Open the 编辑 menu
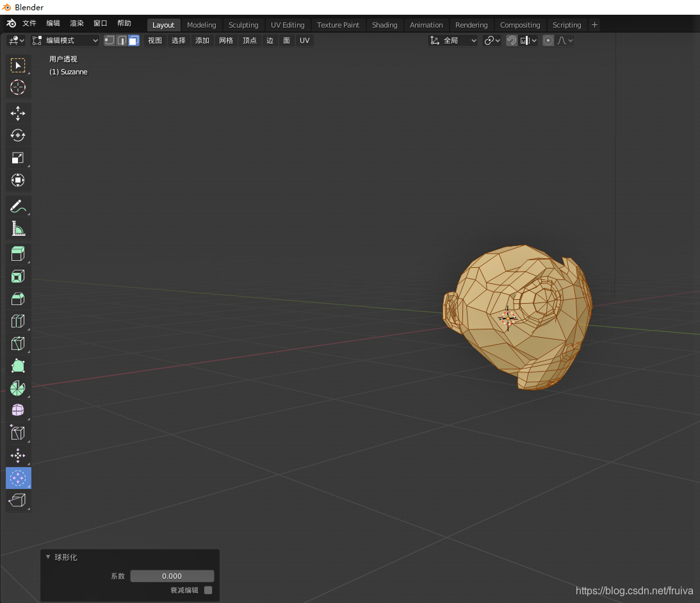Viewport: 700px width, 603px height. [x=53, y=24]
